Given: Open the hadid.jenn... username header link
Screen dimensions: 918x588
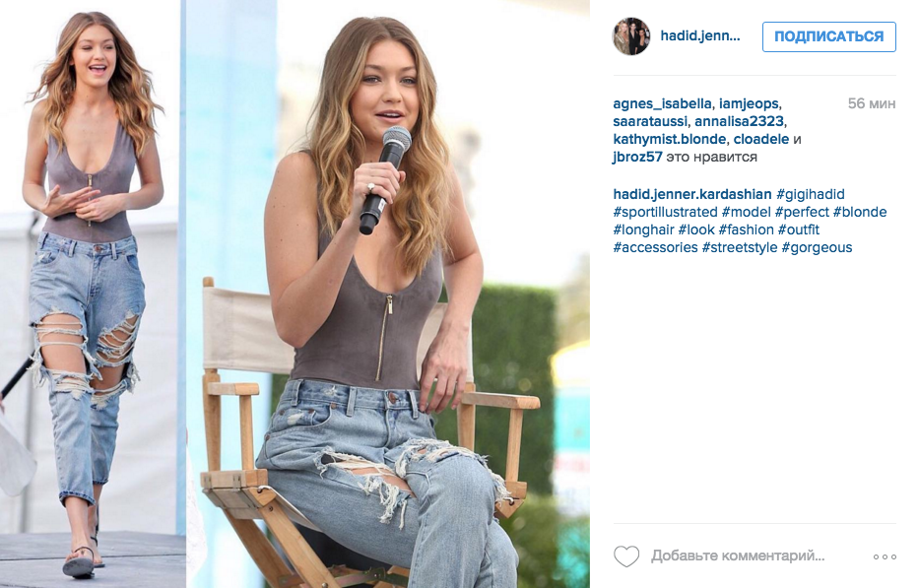Looking at the screenshot, I should click(x=700, y=35).
